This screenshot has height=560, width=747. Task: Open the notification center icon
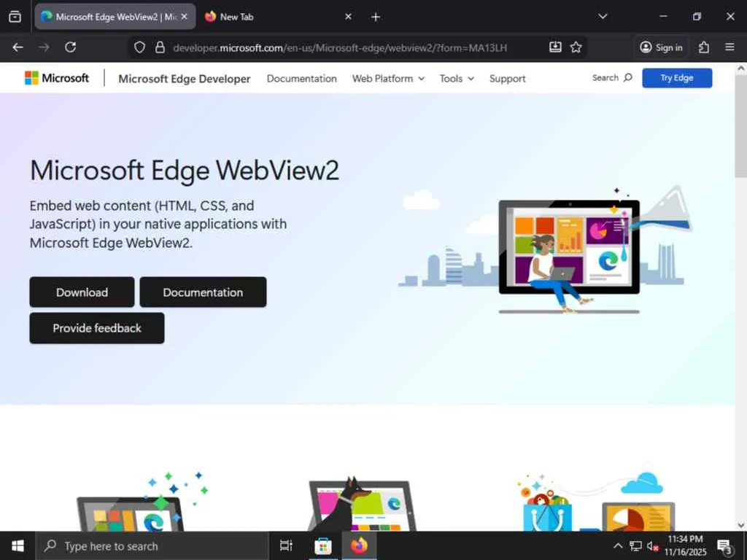[724, 546]
